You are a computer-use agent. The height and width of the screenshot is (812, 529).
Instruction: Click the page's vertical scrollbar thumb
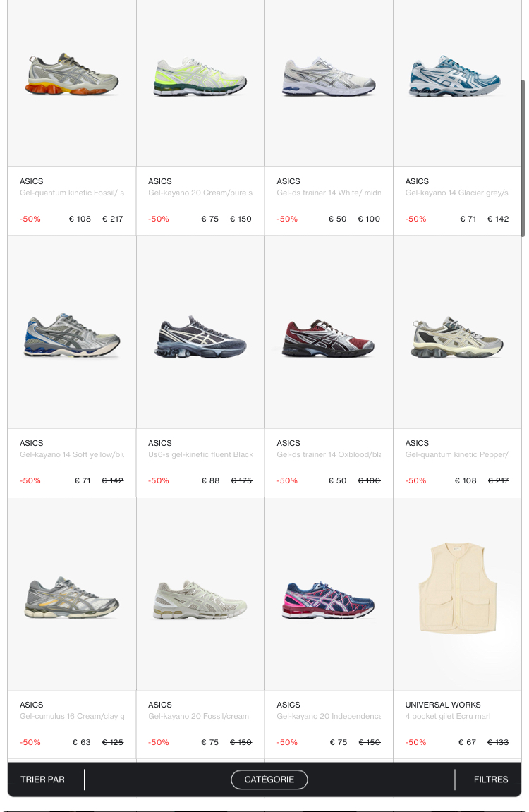pos(523,158)
